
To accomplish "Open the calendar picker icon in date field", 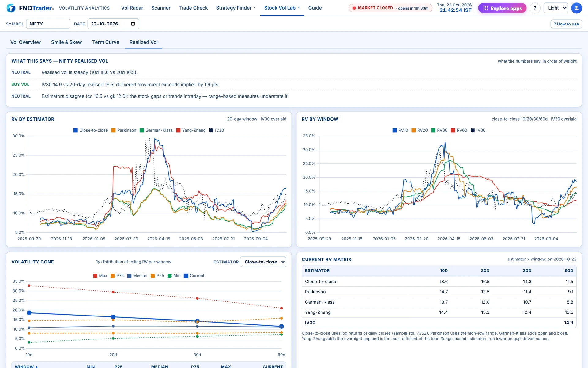I will tap(133, 24).
